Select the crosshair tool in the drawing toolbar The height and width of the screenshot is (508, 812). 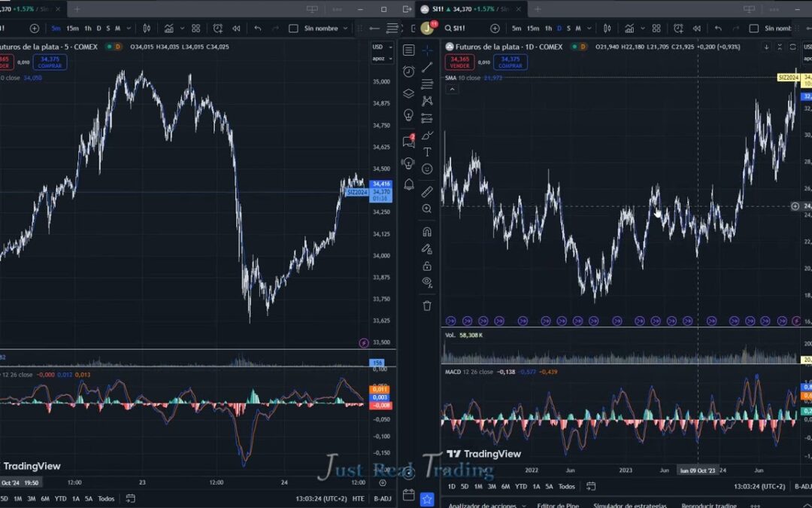coord(428,50)
